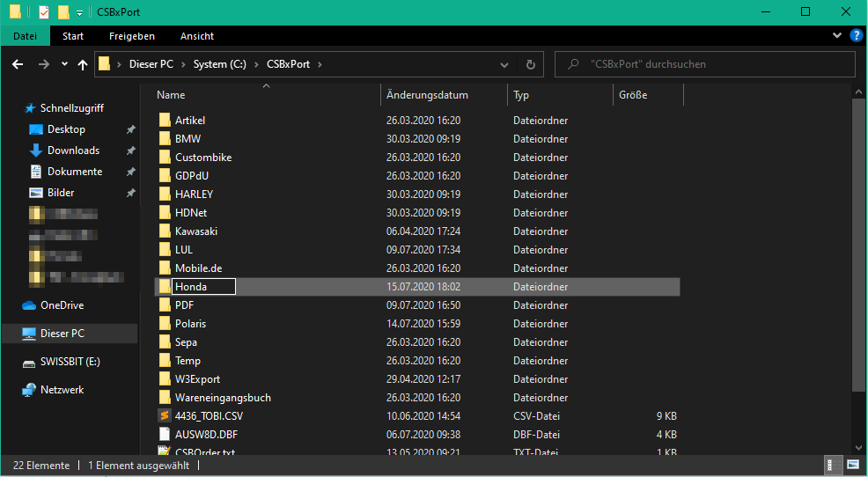Open the Ansicht ribbon tab
This screenshot has width=868, height=477.
click(x=197, y=36)
